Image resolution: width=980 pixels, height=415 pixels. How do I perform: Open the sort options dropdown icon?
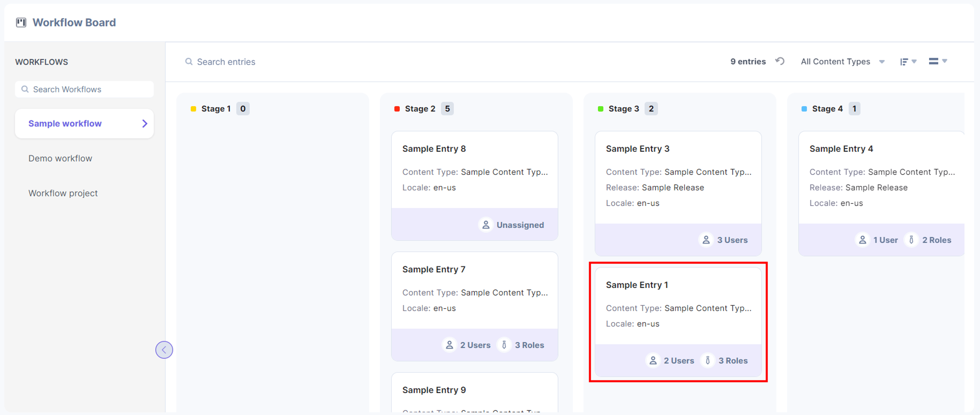pos(908,62)
